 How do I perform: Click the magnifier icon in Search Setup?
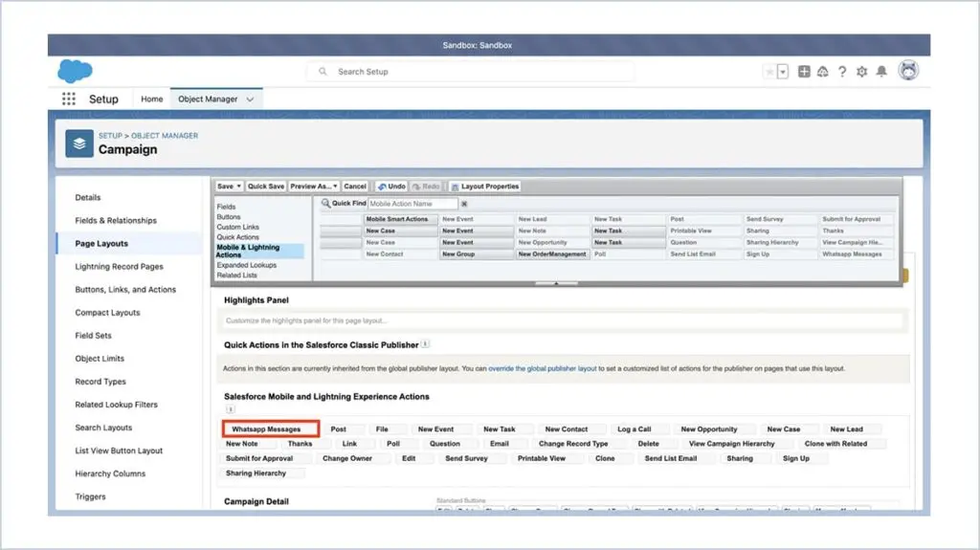point(323,71)
